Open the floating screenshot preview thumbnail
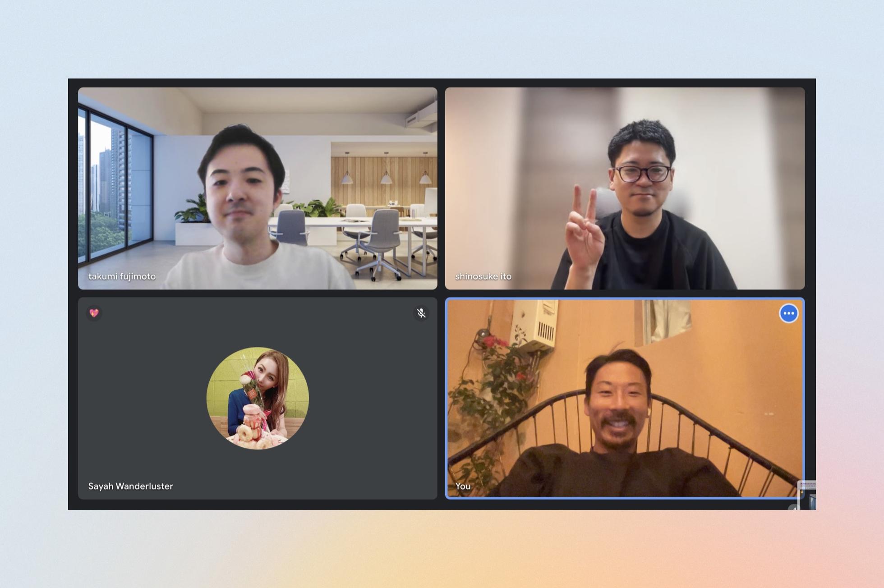 point(808,495)
